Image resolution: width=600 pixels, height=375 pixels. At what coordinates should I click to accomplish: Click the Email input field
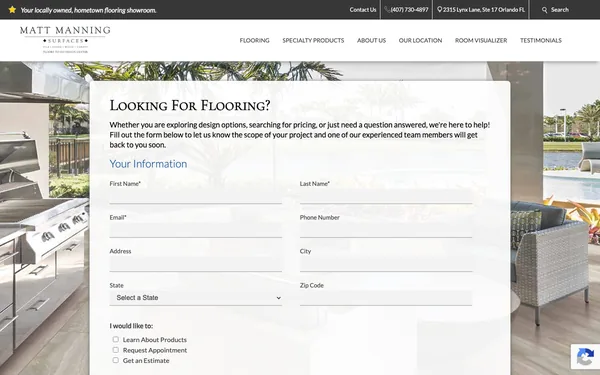(x=196, y=230)
